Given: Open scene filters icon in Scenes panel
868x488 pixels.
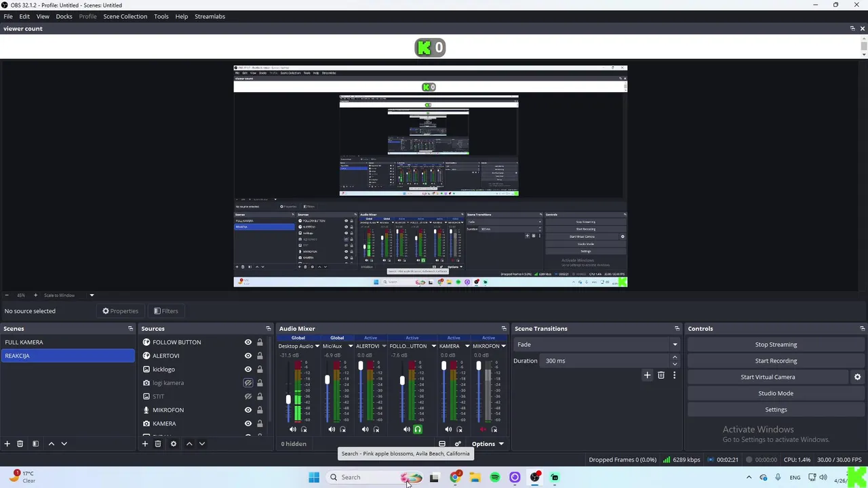Looking at the screenshot, I should click(35, 444).
